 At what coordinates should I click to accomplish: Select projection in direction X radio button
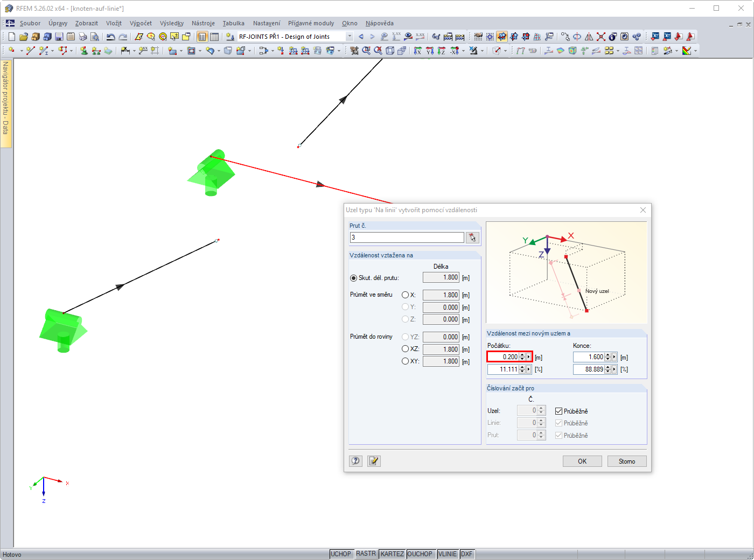(405, 295)
